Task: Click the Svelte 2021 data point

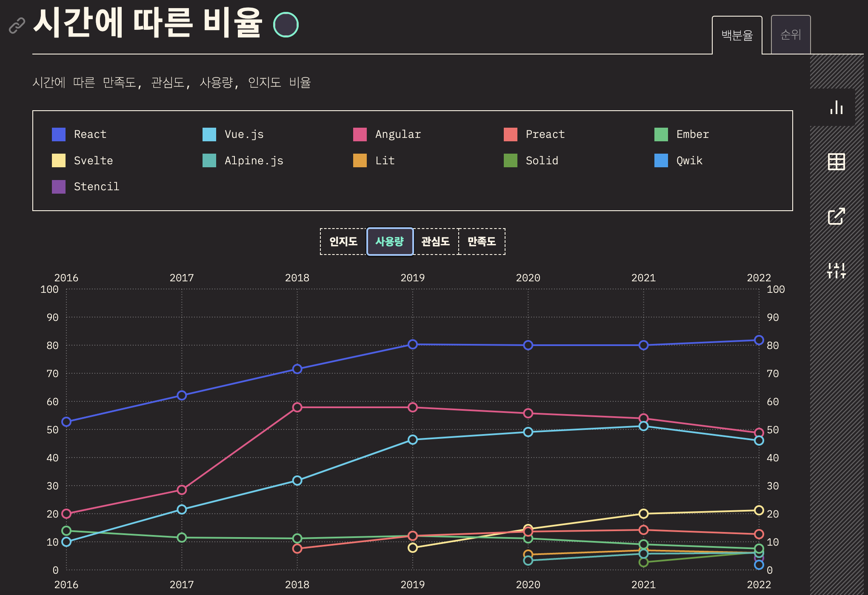Action: [x=643, y=514]
